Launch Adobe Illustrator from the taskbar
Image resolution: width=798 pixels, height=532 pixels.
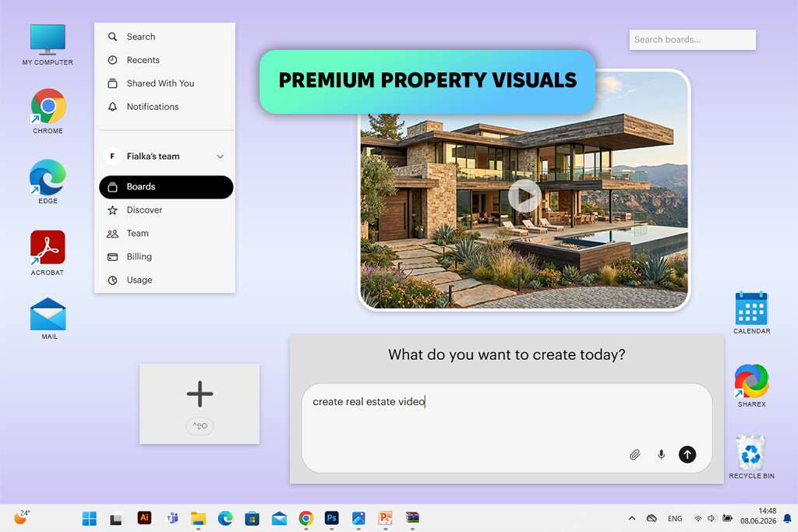point(144,518)
